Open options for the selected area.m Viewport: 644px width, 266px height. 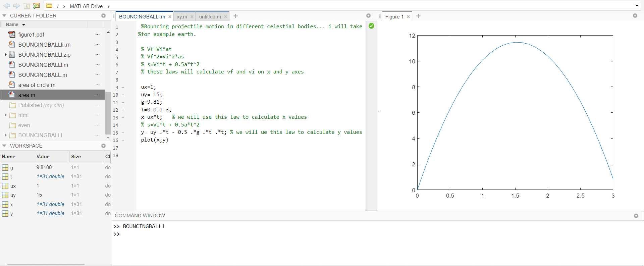pyautogui.click(x=97, y=95)
